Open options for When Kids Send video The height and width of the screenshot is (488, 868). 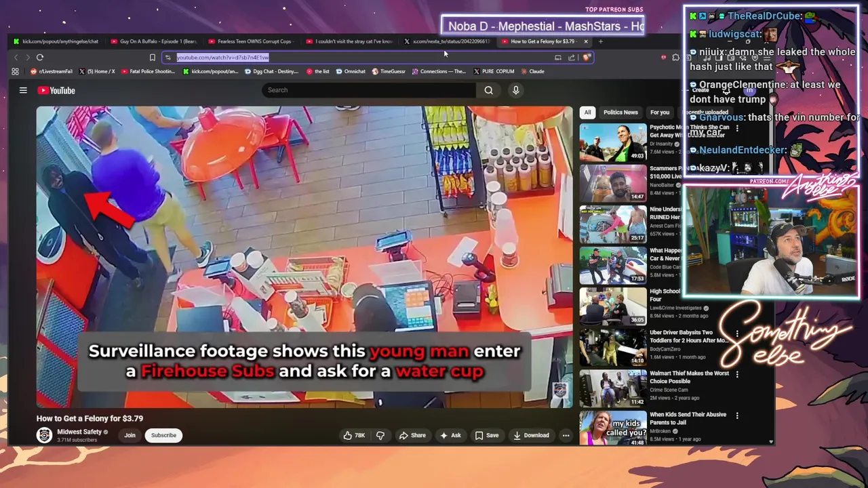737,415
